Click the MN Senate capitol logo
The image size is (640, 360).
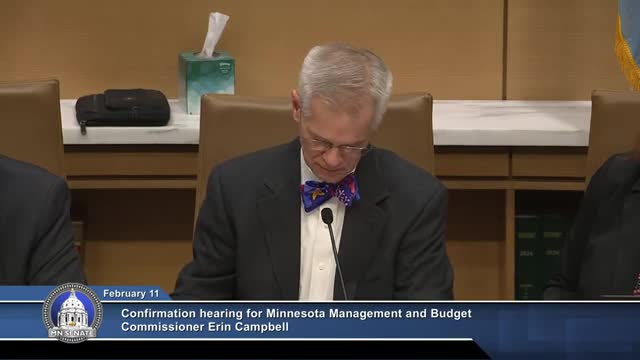point(72,313)
